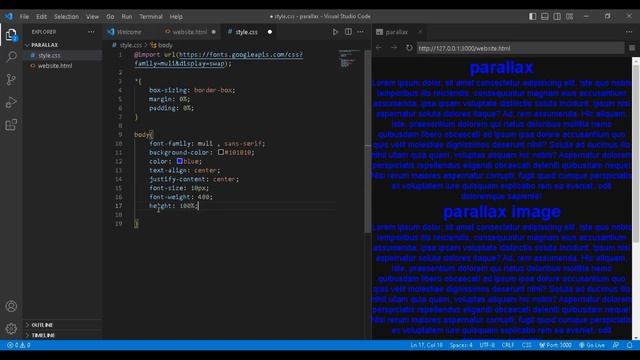This screenshot has width=640, height=360.
Task: Click CRLF end of line status
Action: click(508, 345)
